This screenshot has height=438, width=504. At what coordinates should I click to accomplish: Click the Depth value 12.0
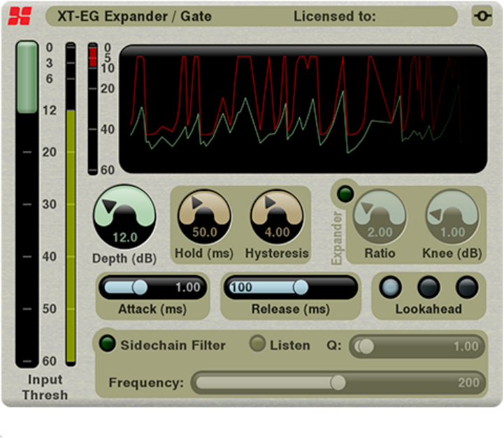(125, 238)
